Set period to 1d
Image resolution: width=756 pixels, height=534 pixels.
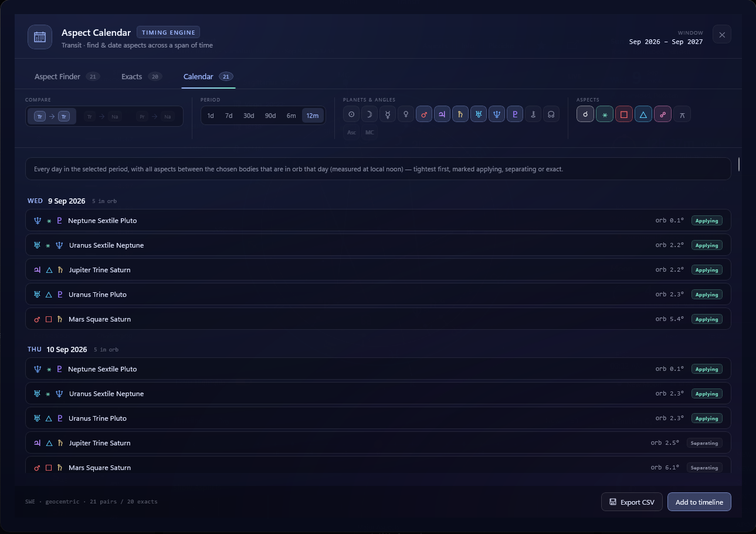pos(211,116)
